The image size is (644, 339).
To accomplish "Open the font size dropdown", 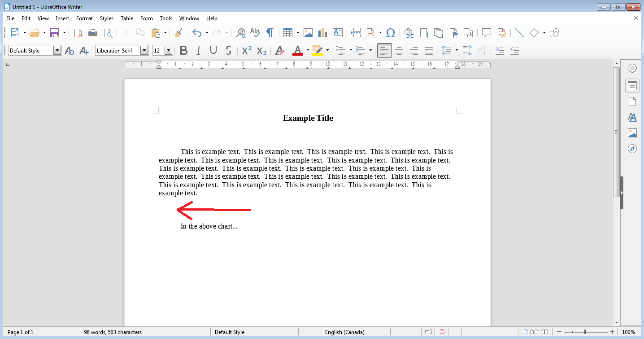I will click(168, 50).
